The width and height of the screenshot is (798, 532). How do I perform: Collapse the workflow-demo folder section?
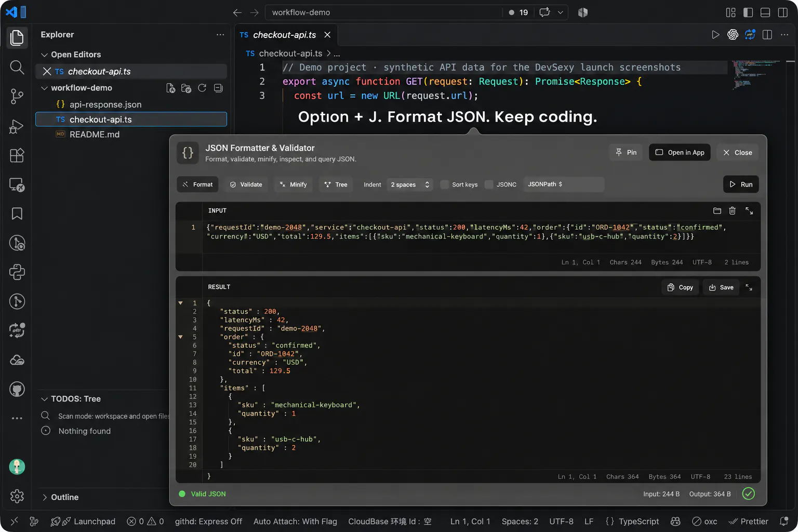[44, 88]
